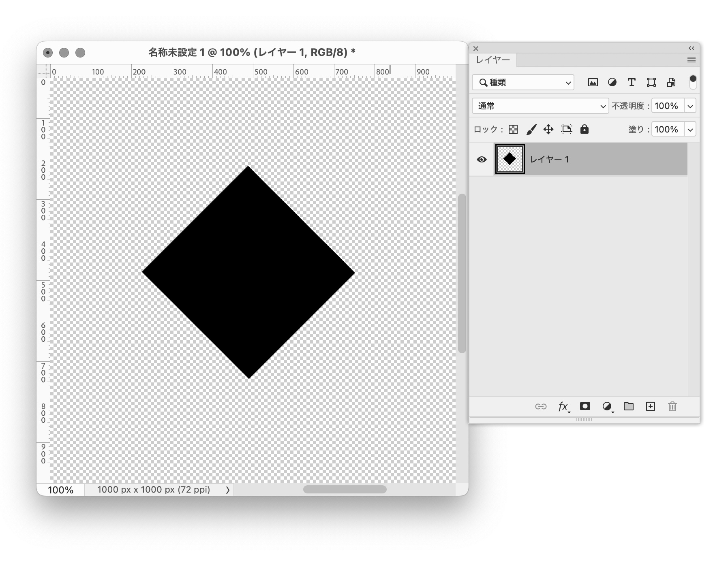Image resolution: width=728 pixels, height=572 pixels.
Task: Click the 100% zoom level field
Action: click(x=60, y=490)
